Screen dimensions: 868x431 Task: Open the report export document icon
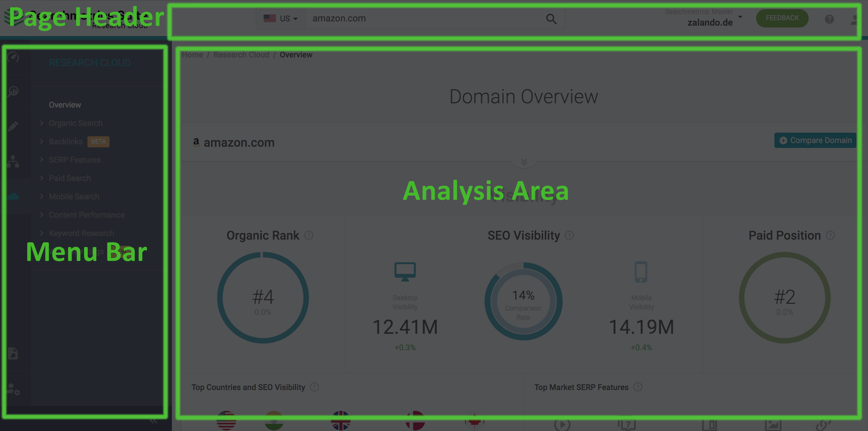pyautogui.click(x=13, y=354)
